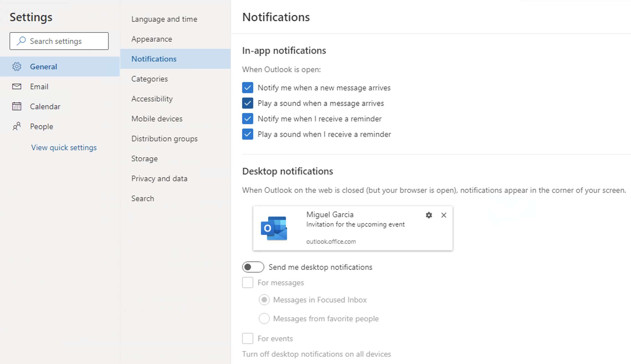Click the Calendar grid icon
The width and height of the screenshot is (631, 364).
(x=17, y=106)
